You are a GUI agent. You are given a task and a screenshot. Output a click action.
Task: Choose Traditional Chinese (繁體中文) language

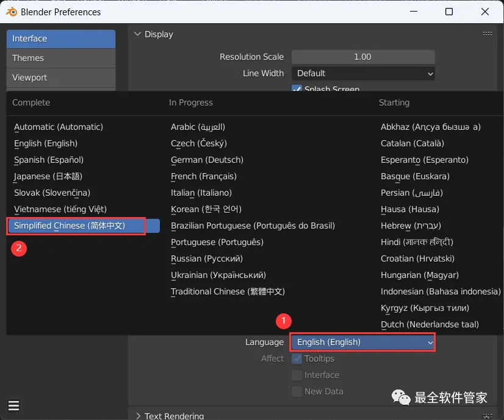click(x=228, y=291)
